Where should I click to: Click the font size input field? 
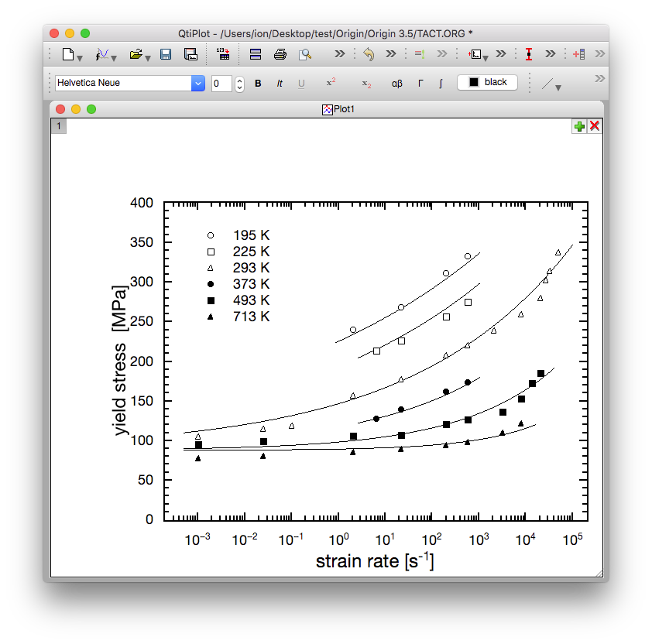[x=221, y=83]
